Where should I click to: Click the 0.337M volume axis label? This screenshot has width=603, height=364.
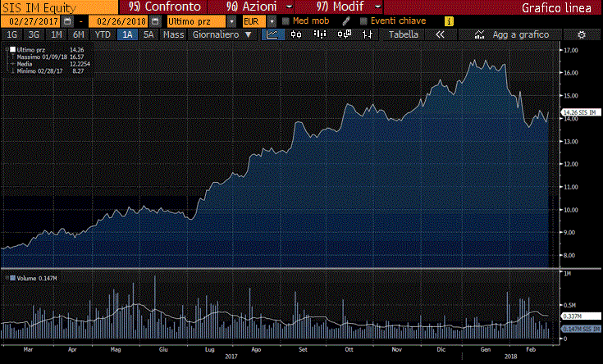click(x=581, y=316)
